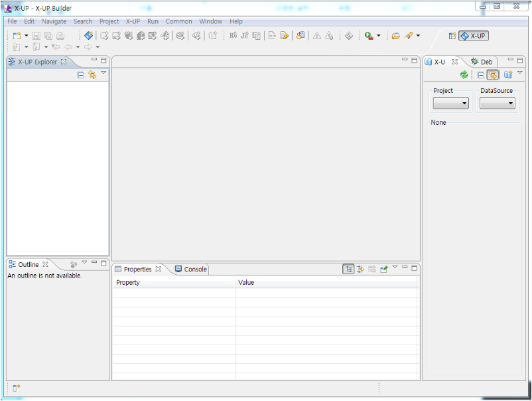Toggle Link with Editor in X-UP Explorer
The image size is (532, 401).
point(92,75)
